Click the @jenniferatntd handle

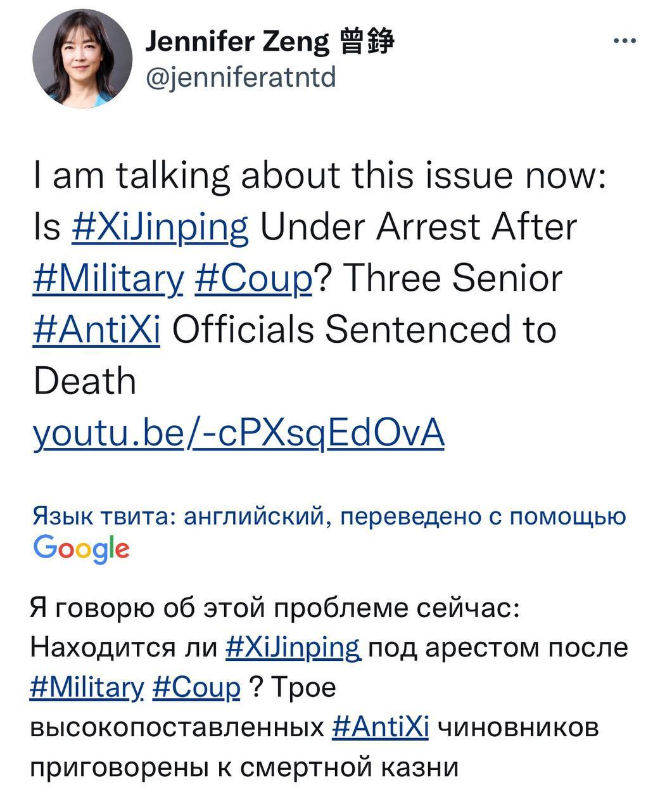tap(241, 78)
